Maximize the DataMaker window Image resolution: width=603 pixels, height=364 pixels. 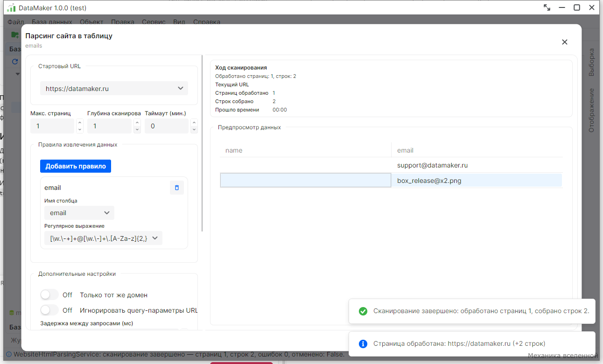pyautogui.click(x=577, y=7)
